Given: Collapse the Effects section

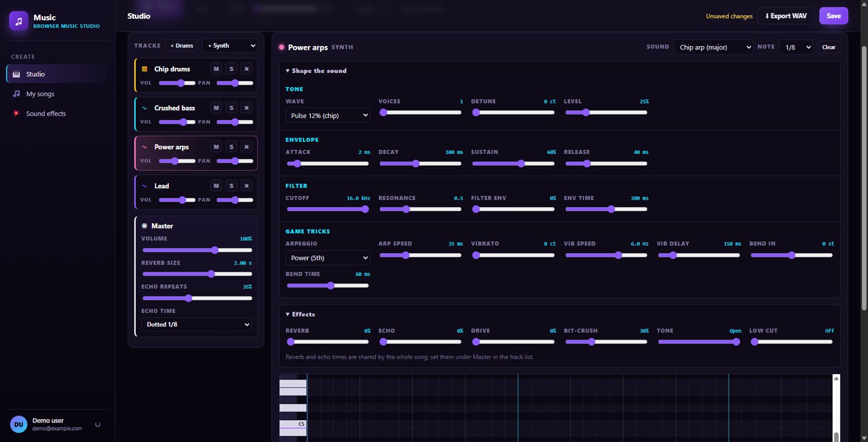Looking at the screenshot, I should pyautogui.click(x=301, y=315).
